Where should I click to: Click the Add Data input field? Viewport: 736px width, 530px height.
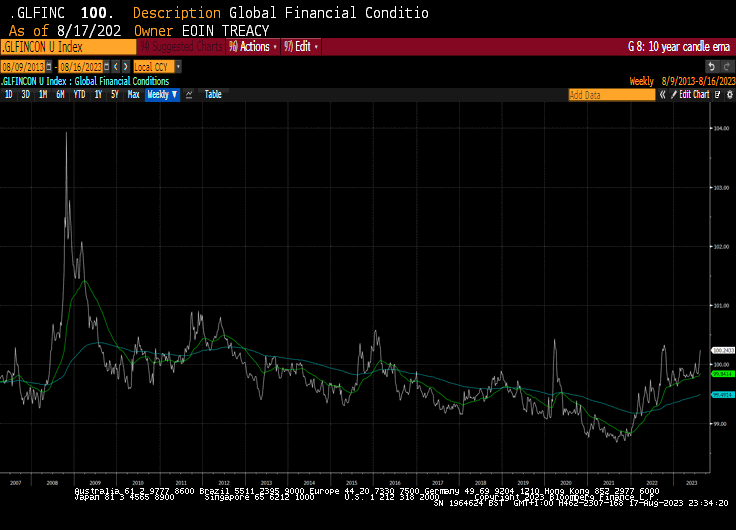612,95
